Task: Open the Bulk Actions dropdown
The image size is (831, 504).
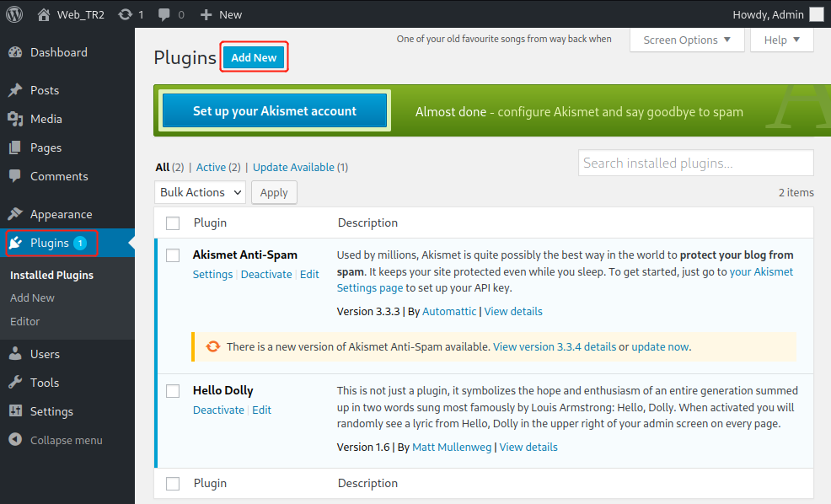Action: pyautogui.click(x=200, y=192)
